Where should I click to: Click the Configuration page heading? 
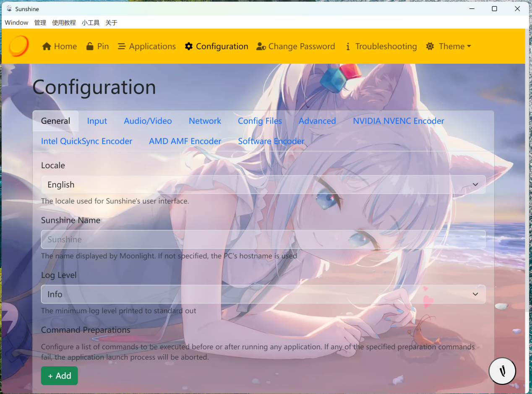coord(94,87)
